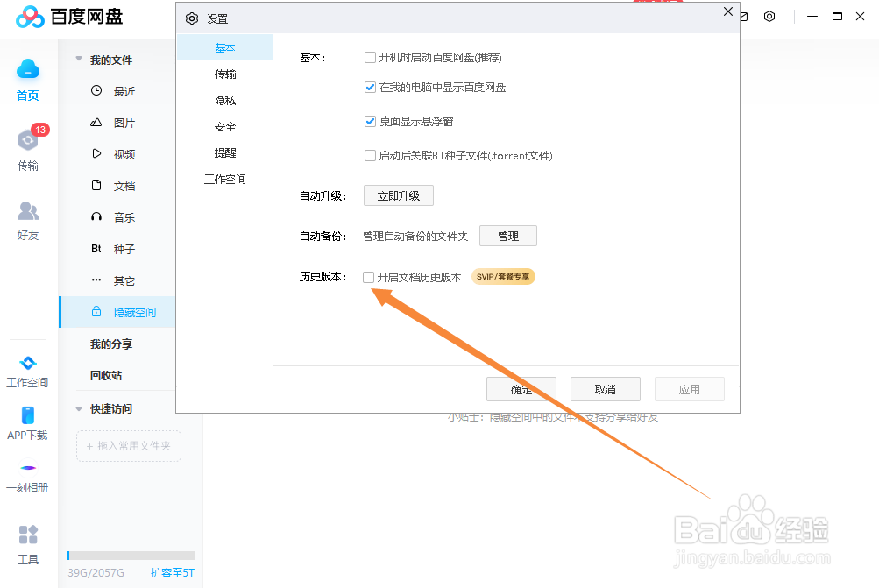Switch to the 隐私 settings tab

225,100
